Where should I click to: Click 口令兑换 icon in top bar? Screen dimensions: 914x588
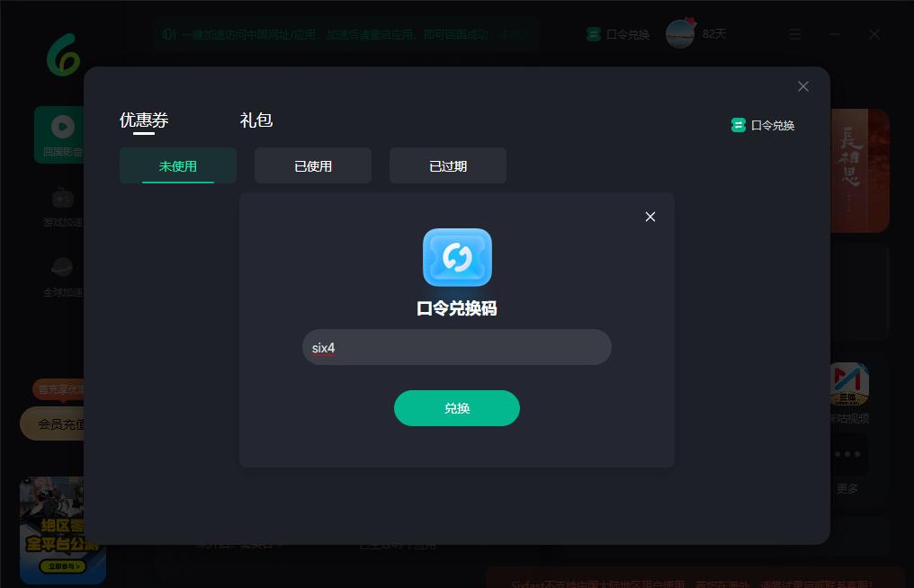coord(618,34)
